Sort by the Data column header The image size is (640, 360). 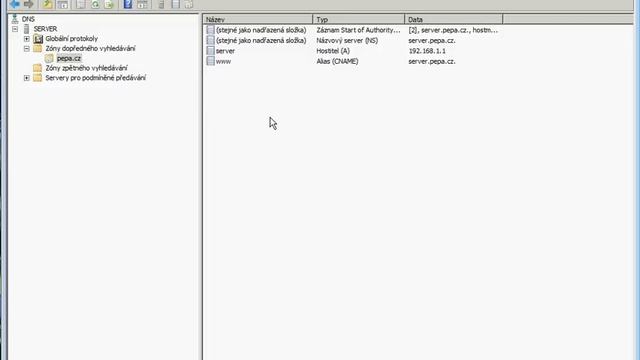tap(454, 19)
